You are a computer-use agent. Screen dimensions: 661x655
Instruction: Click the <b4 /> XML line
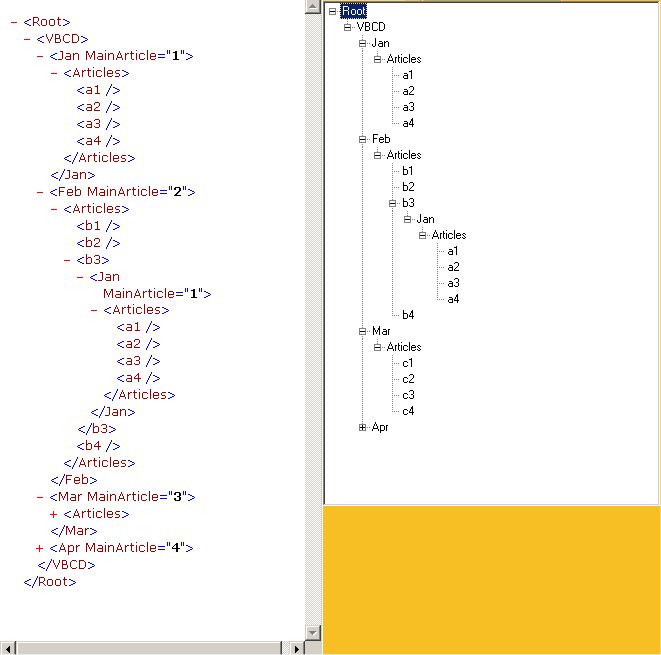pos(98,446)
